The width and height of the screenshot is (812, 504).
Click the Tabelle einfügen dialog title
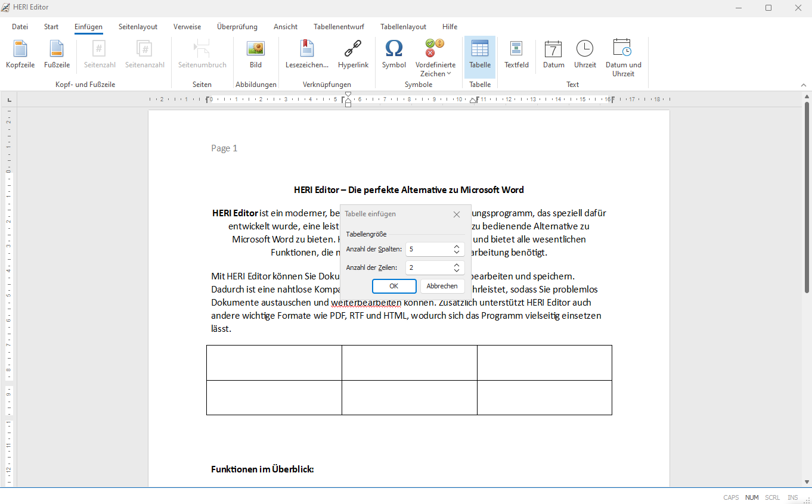(x=370, y=214)
